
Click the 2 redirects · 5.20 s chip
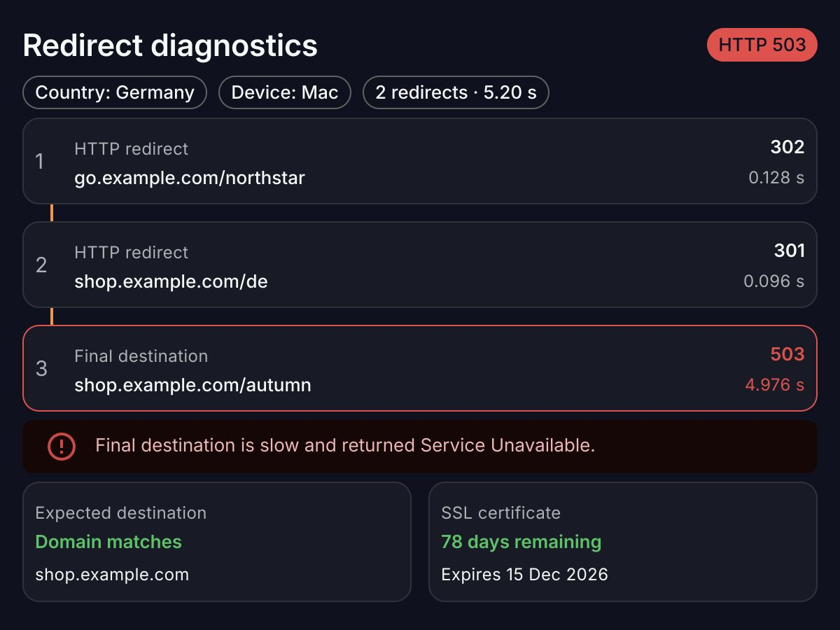pos(456,92)
